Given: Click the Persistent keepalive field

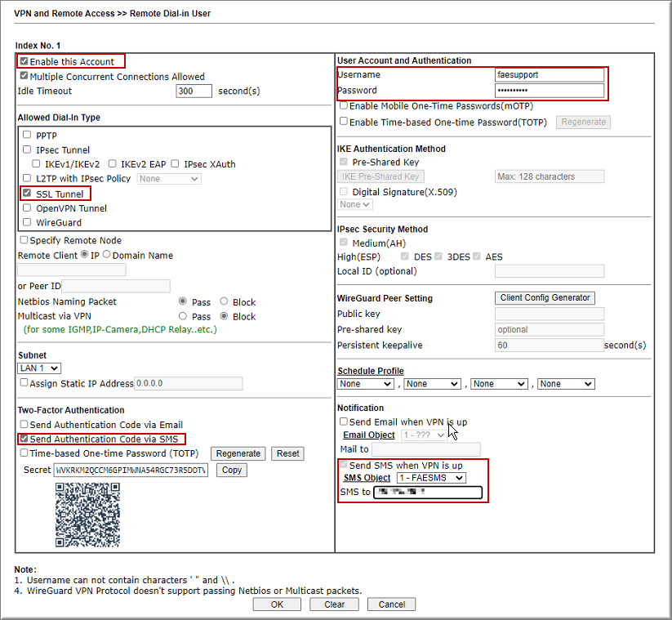Looking at the screenshot, I should point(550,346).
